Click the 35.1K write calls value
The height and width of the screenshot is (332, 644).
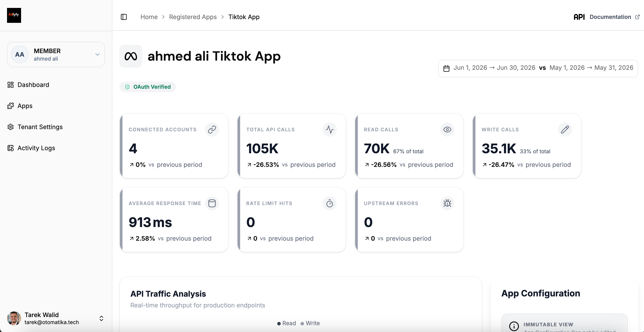[499, 148]
